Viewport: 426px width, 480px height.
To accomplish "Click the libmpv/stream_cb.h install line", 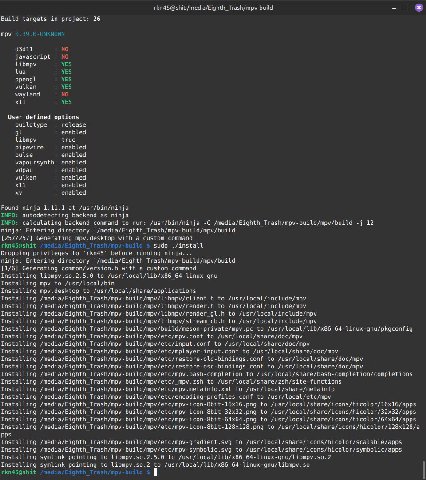I will [159, 321].
